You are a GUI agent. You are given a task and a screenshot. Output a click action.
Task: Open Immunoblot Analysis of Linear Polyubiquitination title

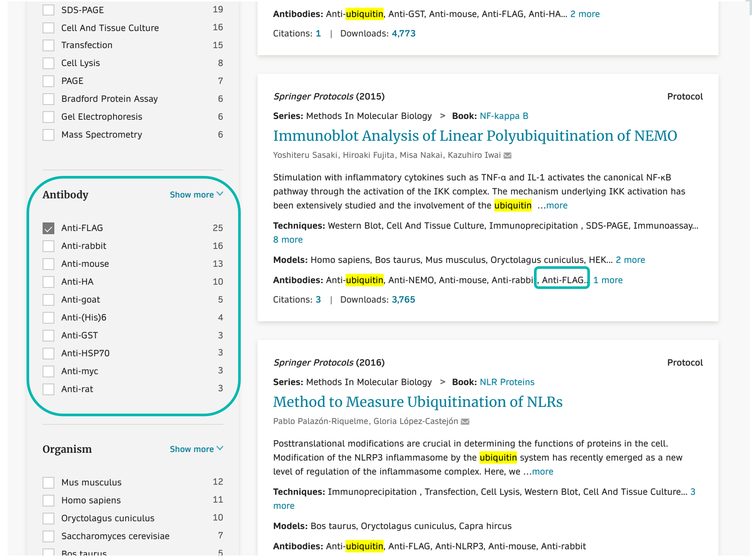coord(475,136)
